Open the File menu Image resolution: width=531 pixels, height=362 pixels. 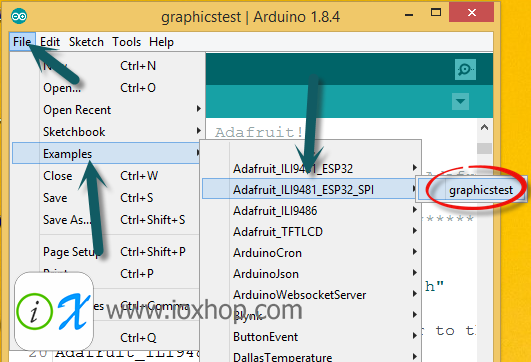[x=22, y=42]
